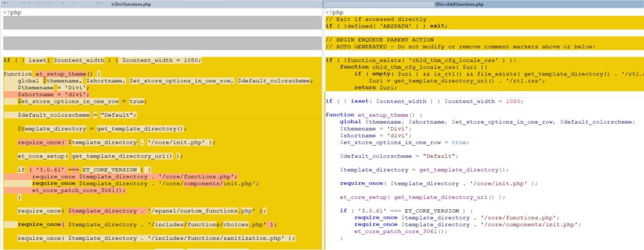The height and width of the screenshot is (250, 644).
Task: Click right pane require_once '/core/init.php' line
Action: tap(438, 183)
